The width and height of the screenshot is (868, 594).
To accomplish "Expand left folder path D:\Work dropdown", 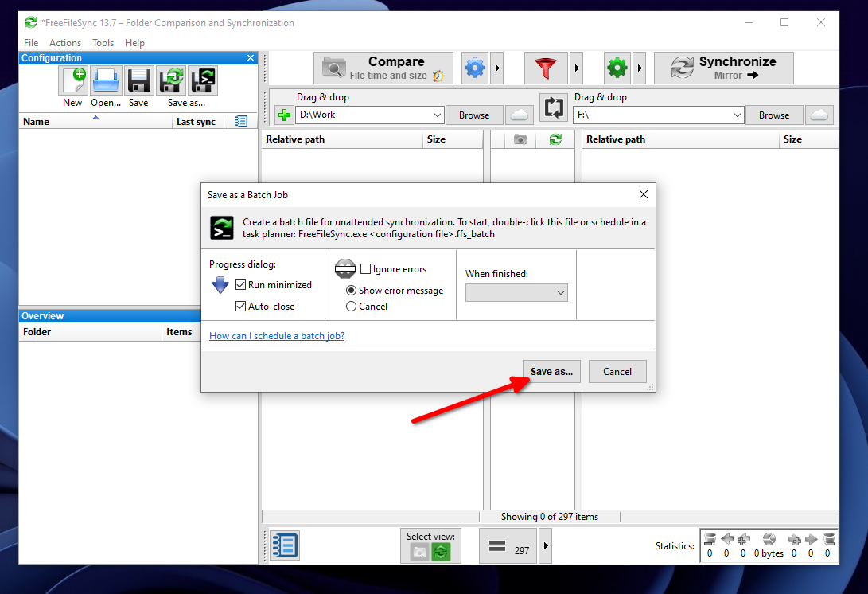I will point(438,115).
